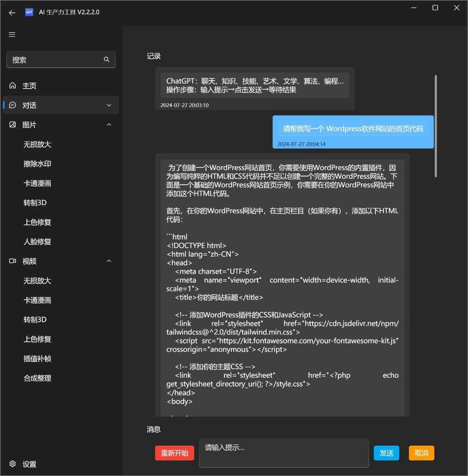
Task: Select the 图片 menu item
Action: 61,125
